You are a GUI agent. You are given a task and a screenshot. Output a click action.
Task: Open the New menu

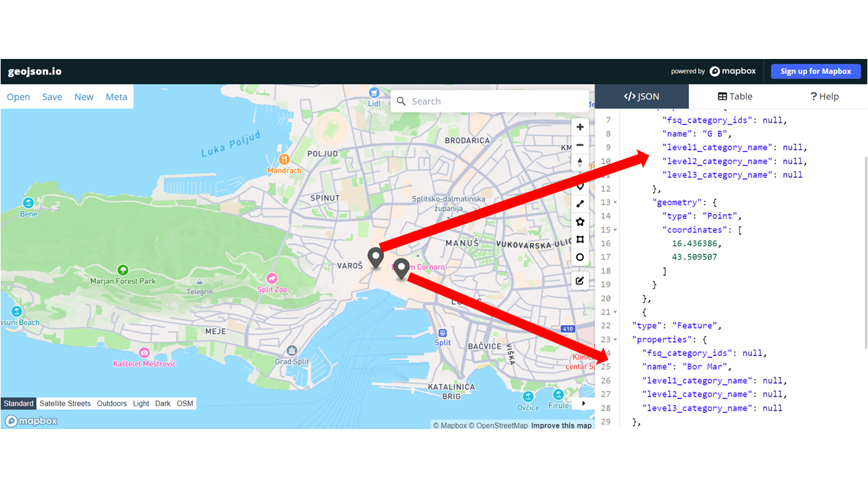click(84, 97)
